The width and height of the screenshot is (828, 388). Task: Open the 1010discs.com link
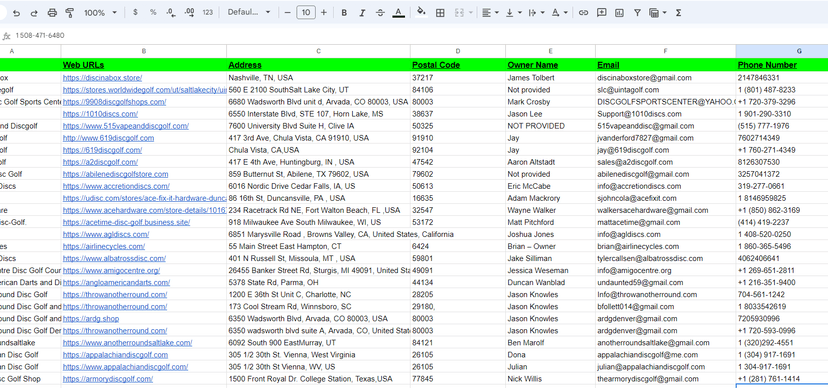pos(100,114)
